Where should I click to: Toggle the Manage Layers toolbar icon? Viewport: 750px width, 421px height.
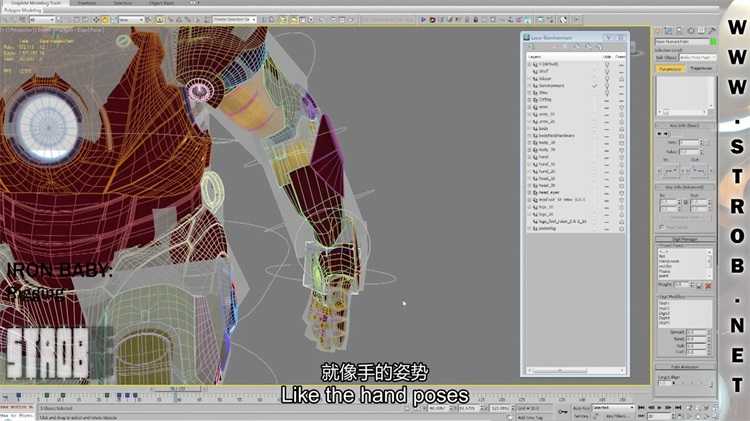284,20
